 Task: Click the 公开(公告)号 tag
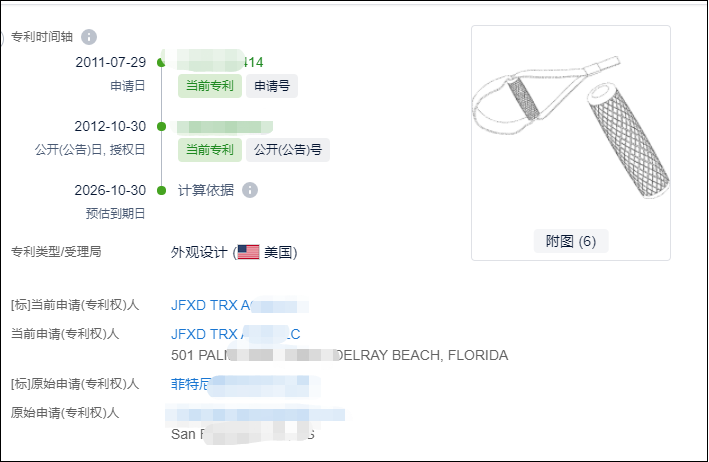click(x=288, y=150)
